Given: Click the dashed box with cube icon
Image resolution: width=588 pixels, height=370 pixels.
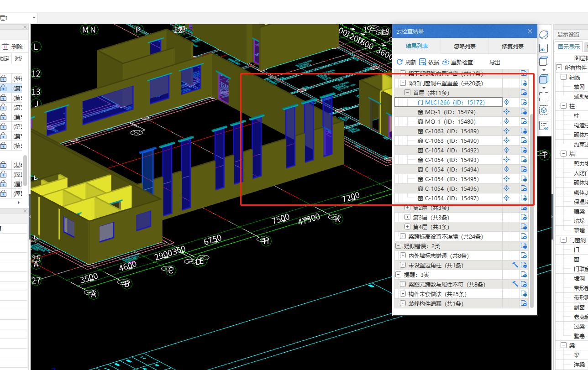Looking at the screenshot, I should point(543,110).
